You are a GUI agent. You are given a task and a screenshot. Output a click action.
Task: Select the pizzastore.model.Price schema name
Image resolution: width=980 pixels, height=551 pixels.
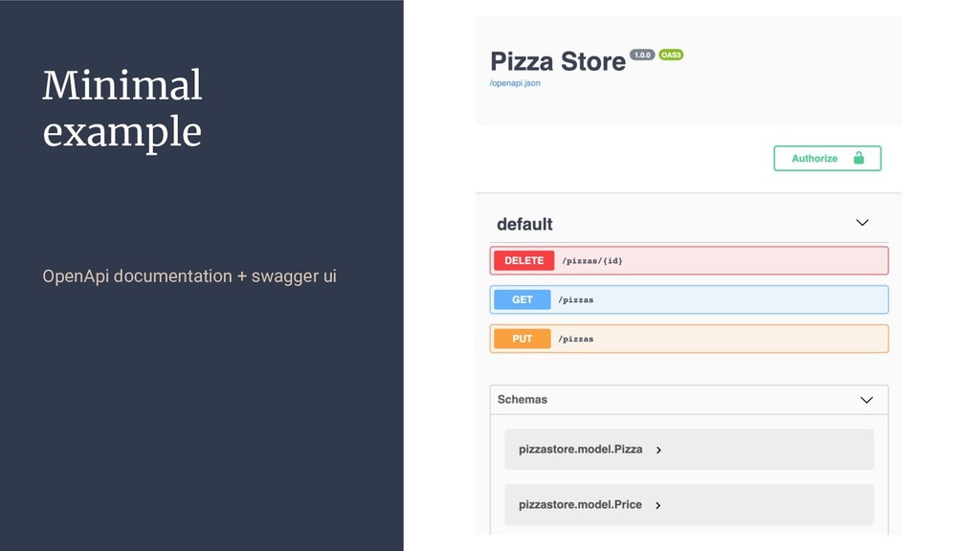(580, 505)
